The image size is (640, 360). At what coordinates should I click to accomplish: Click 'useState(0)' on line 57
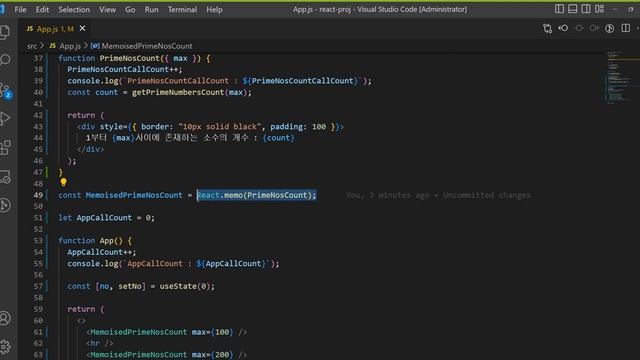tap(184, 287)
